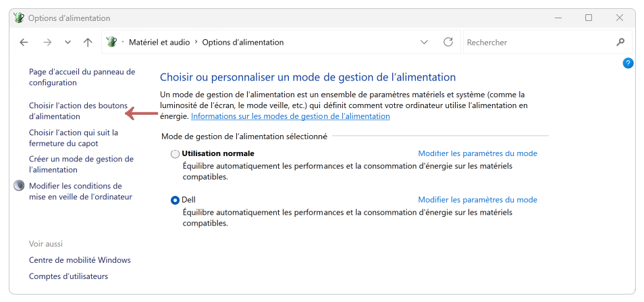
Task: Open Créer un mode de gestion de l'alimentation
Action: pyautogui.click(x=81, y=164)
